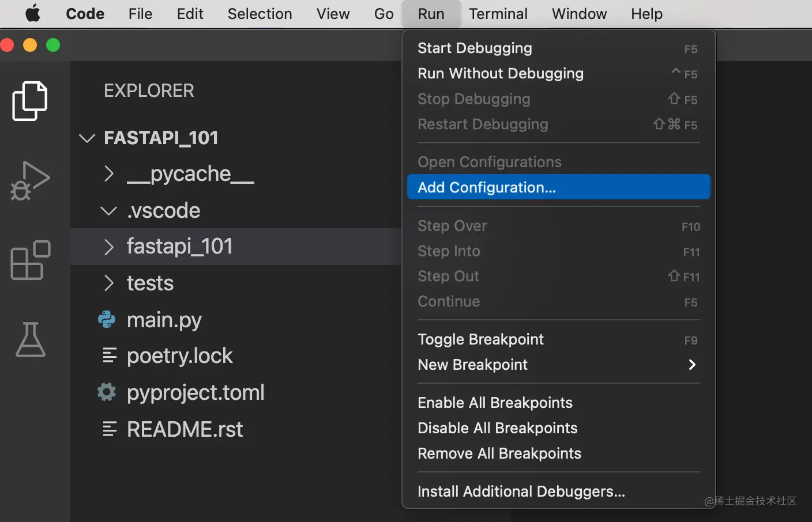812x522 pixels.
Task: Click the Stop Debugging entry
Action: point(558,99)
